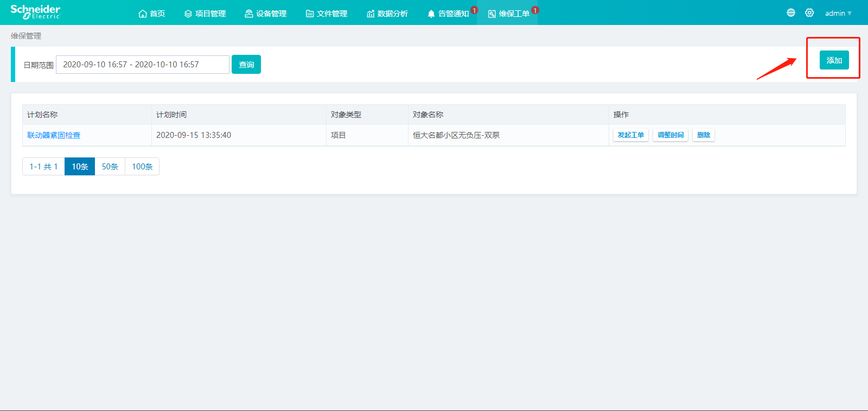This screenshot has width=868, height=411.
Task: Select 100条 per page
Action: tap(142, 167)
